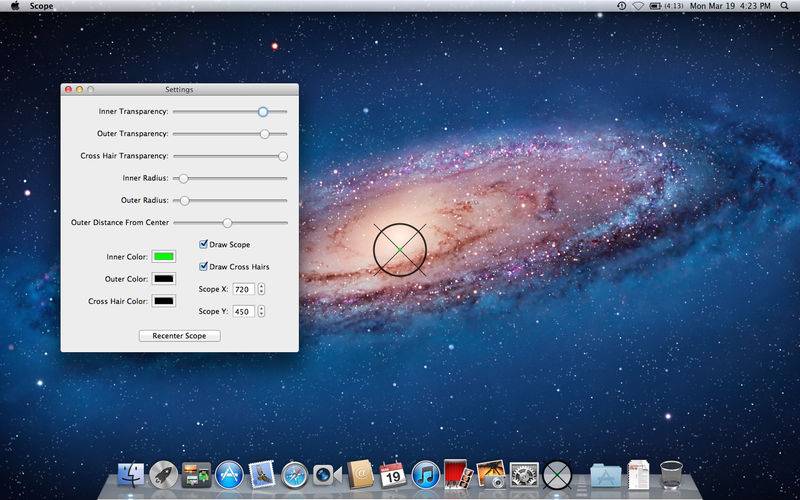
Task: Click the Scope X input field
Action: pyautogui.click(x=243, y=289)
